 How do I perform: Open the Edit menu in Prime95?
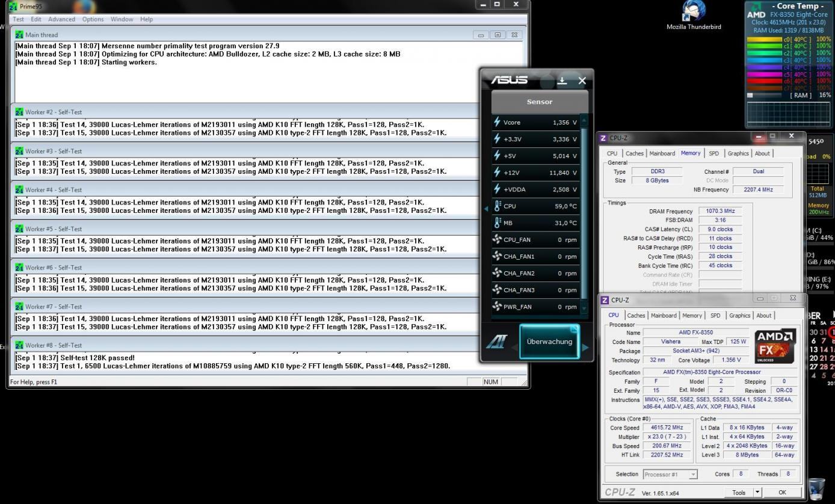click(x=36, y=19)
